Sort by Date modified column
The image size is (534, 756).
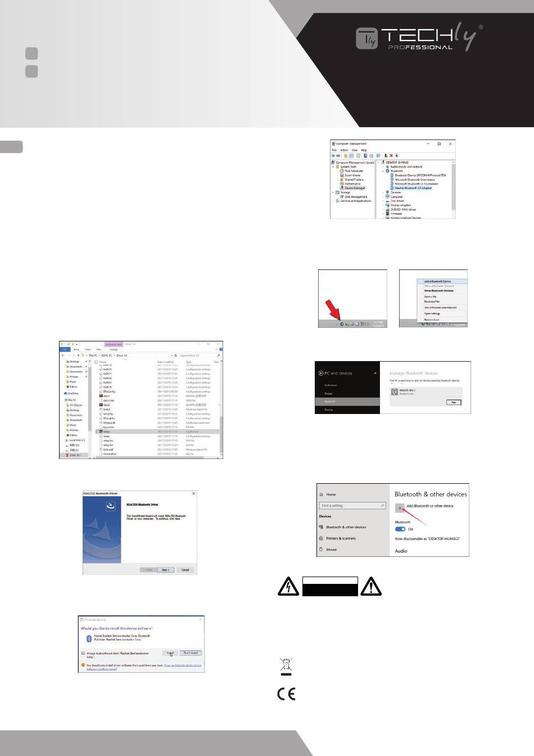(x=166, y=362)
